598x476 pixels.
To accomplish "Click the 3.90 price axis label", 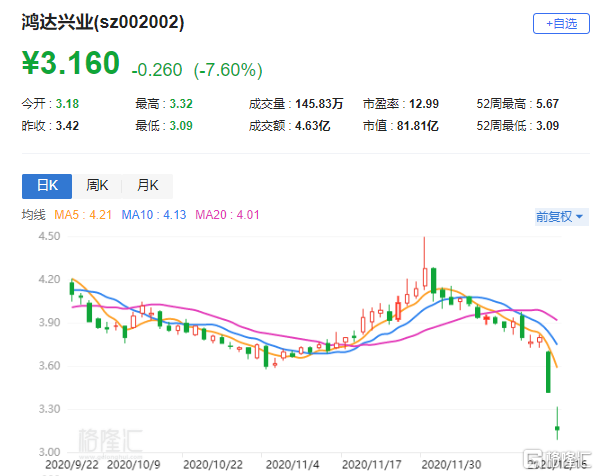I will point(49,323).
